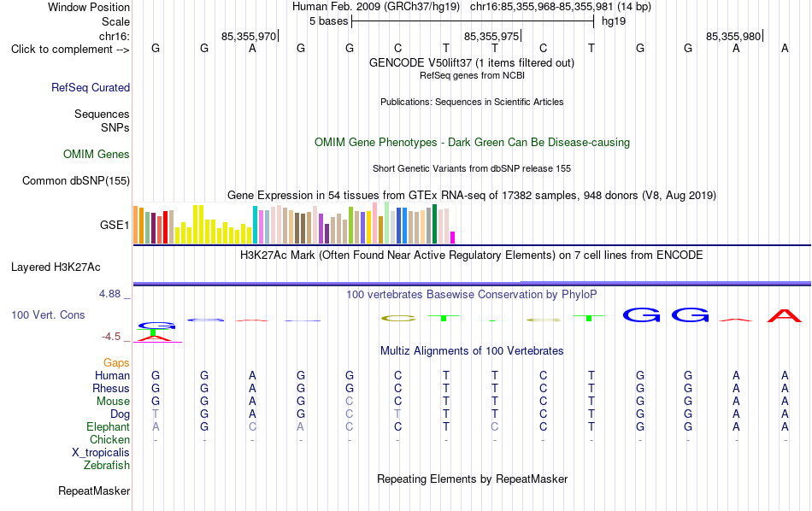Viewport: 812px width, 511px height.
Task: Click GTEx Gene Expression track title
Action: [472, 195]
